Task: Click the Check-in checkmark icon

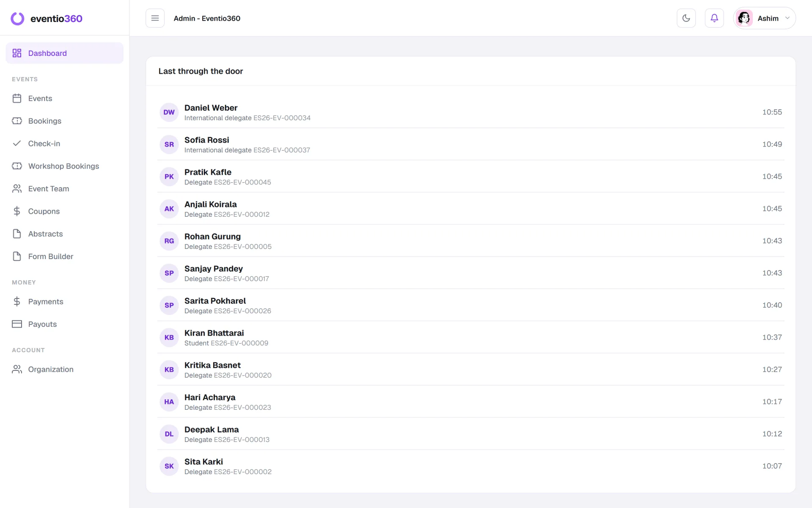Action: point(17,144)
